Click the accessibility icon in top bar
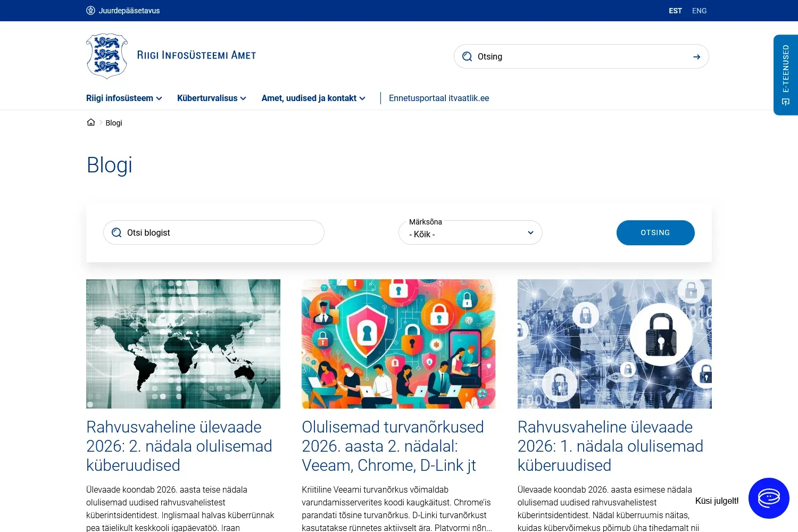 (x=90, y=11)
